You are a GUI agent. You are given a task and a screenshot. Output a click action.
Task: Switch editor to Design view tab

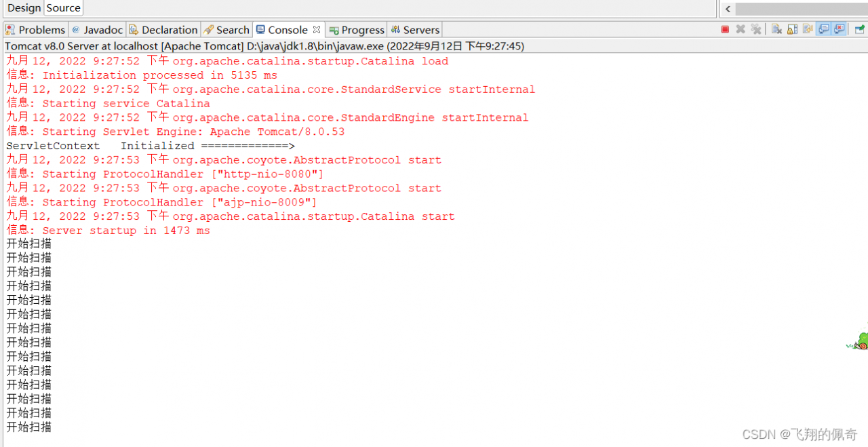[24, 8]
